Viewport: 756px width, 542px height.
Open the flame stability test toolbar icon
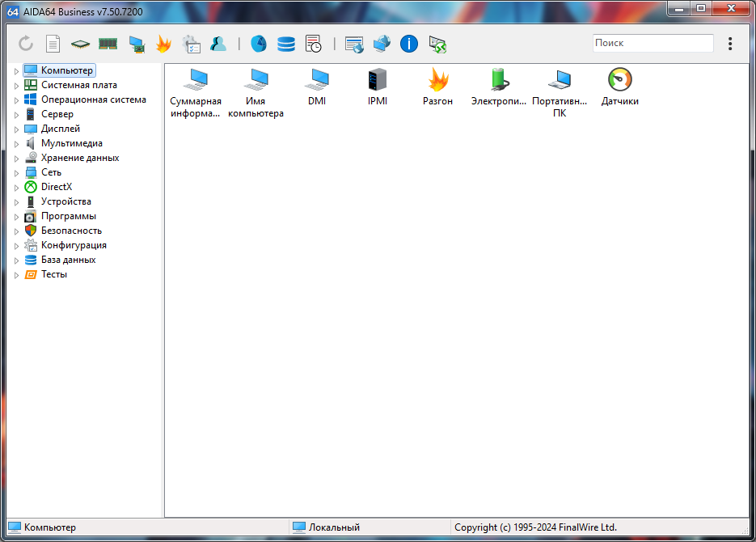point(164,44)
